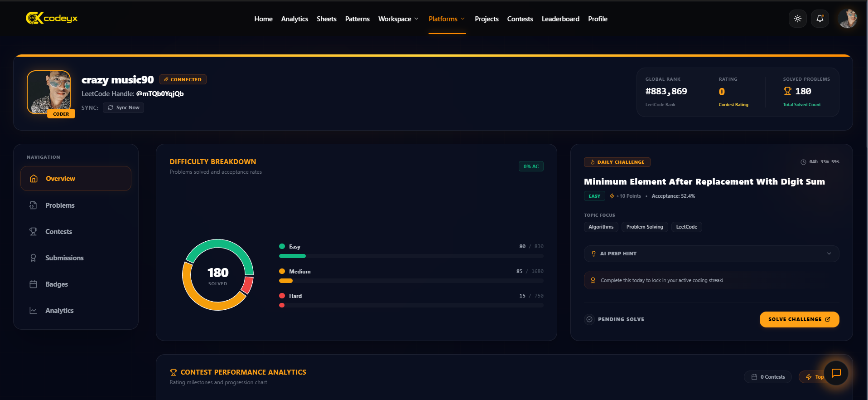The height and width of the screenshot is (400, 868).
Task: Select Submissions in the sidebar
Action: [76, 258]
